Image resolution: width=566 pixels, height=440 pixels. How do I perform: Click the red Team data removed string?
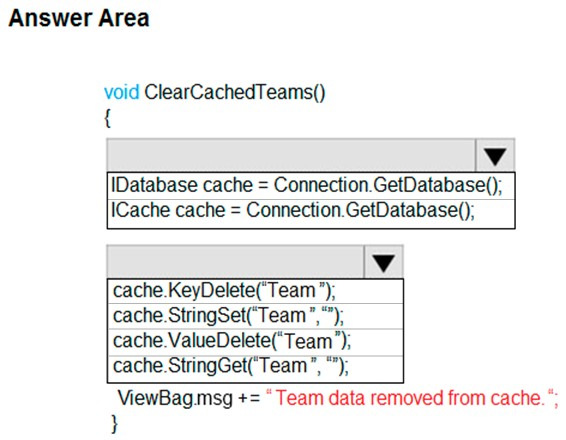412,398
